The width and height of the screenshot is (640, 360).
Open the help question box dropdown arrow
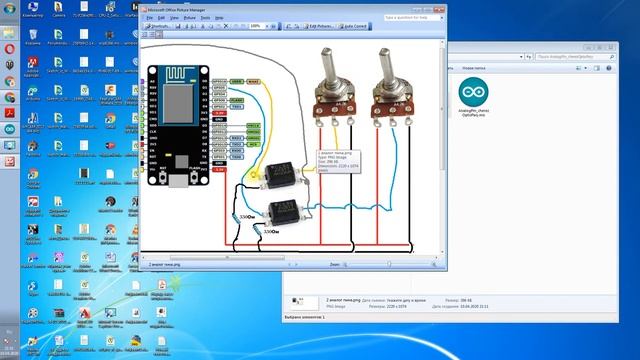point(442,18)
